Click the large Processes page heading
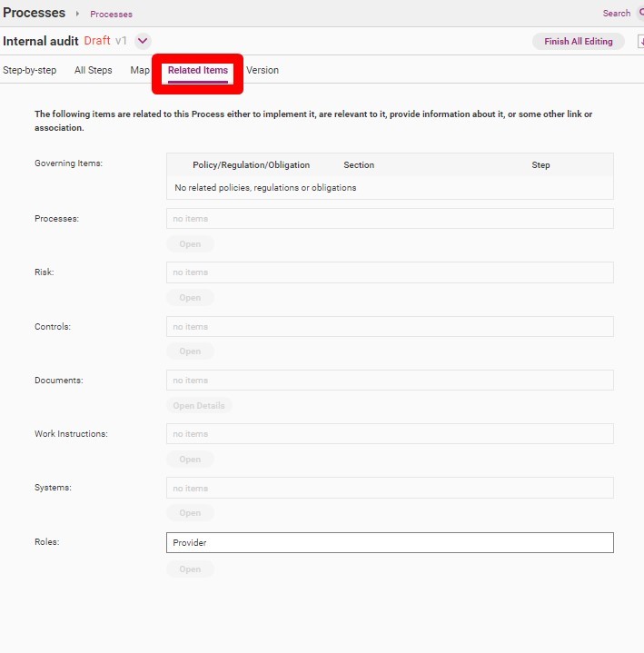The height and width of the screenshot is (653, 644). point(35,13)
